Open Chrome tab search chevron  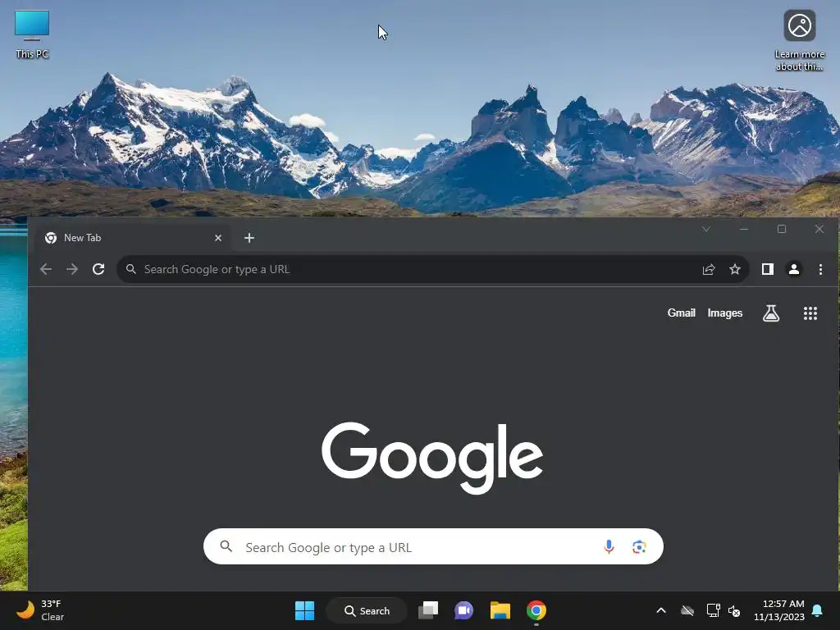[706, 229]
